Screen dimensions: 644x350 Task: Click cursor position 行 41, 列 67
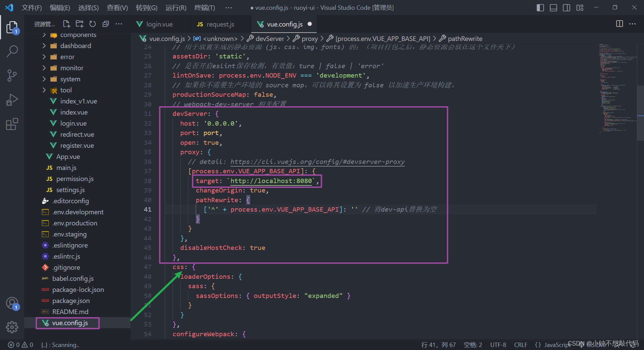tap(438, 345)
